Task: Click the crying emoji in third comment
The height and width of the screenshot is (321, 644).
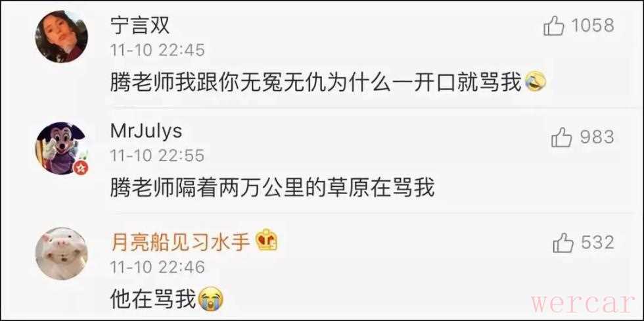Action: tap(210, 299)
